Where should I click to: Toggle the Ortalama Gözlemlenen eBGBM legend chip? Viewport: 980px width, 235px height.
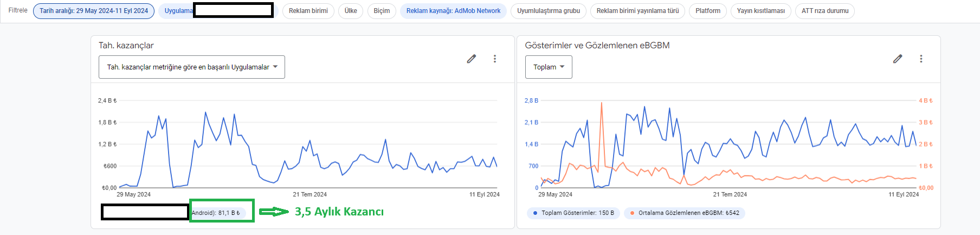[685, 213]
